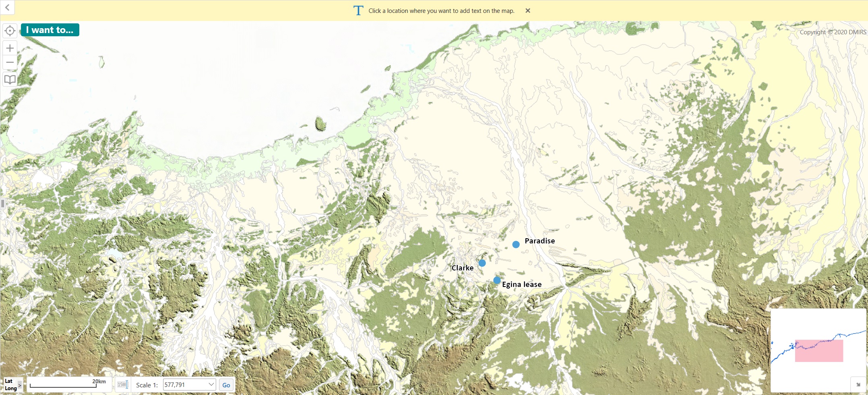Click the geolocate crosshair icon
This screenshot has height=395, width=868.
click(10, 31)
